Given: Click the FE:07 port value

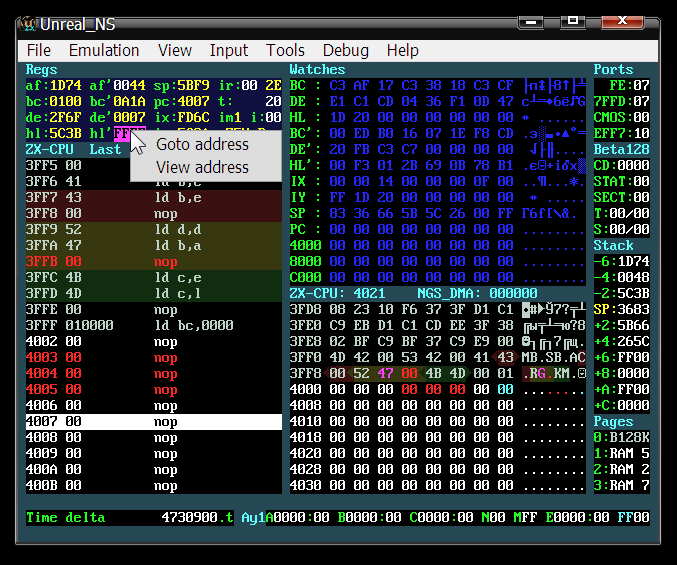Looking at the screenshot, I should [x=629, y=85].
